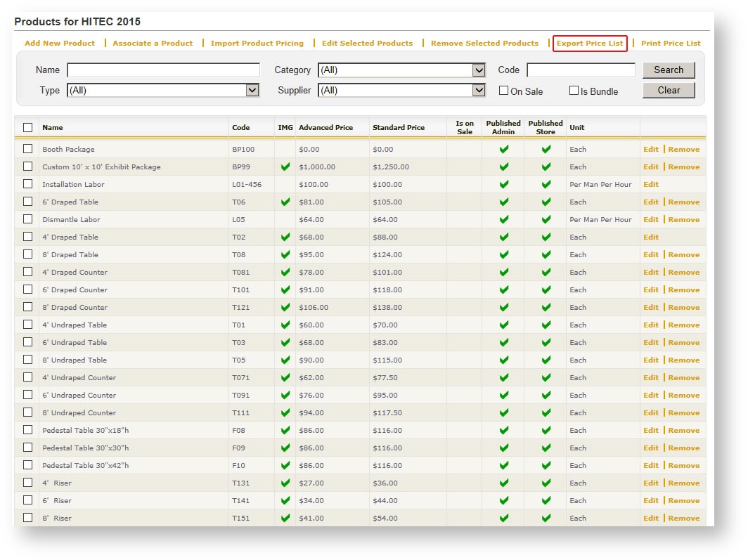The width and height of the screenshot is (748, 560).
Task: Remove the 8' Draped Counter product
Action: tap(683, 308)
